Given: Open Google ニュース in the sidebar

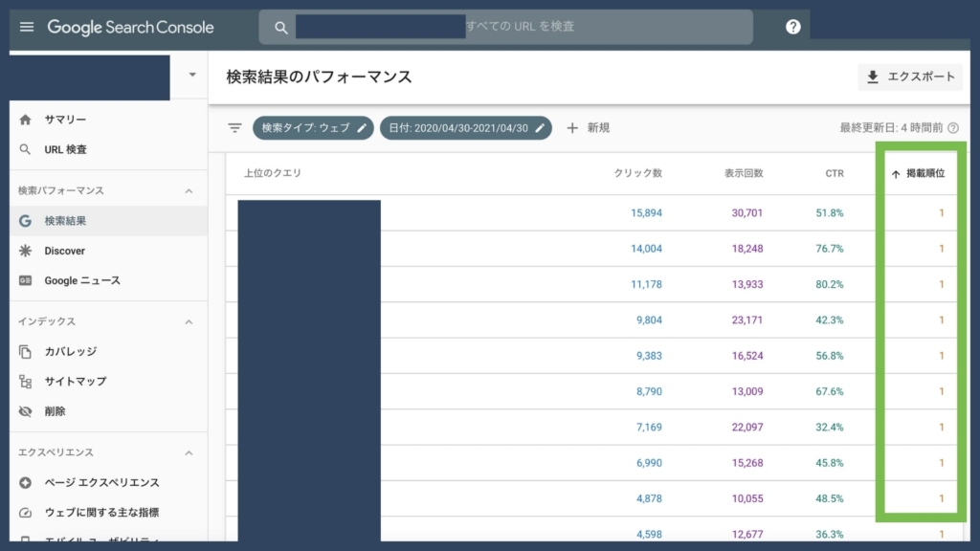Looking at the screenshot, I should click(x=108, y=280).
